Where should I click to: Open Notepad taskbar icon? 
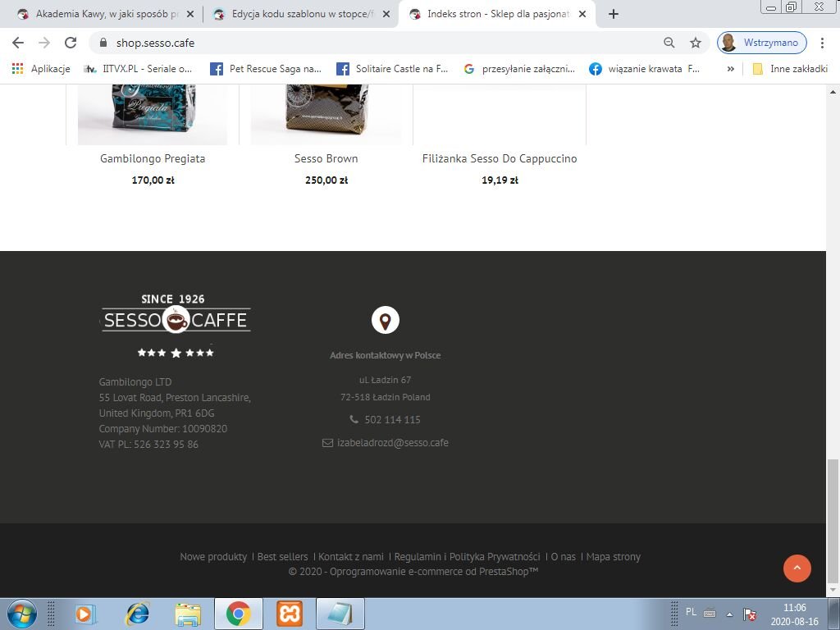click(340, 614)
